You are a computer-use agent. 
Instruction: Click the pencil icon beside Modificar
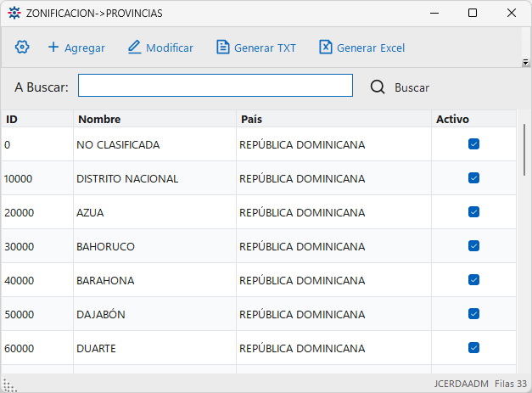tap(134, 47)
